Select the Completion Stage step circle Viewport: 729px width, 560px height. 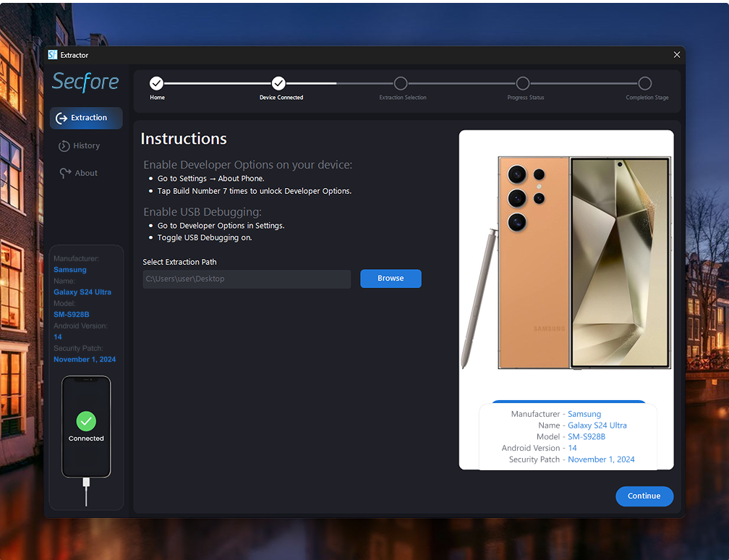click(645, 84)
